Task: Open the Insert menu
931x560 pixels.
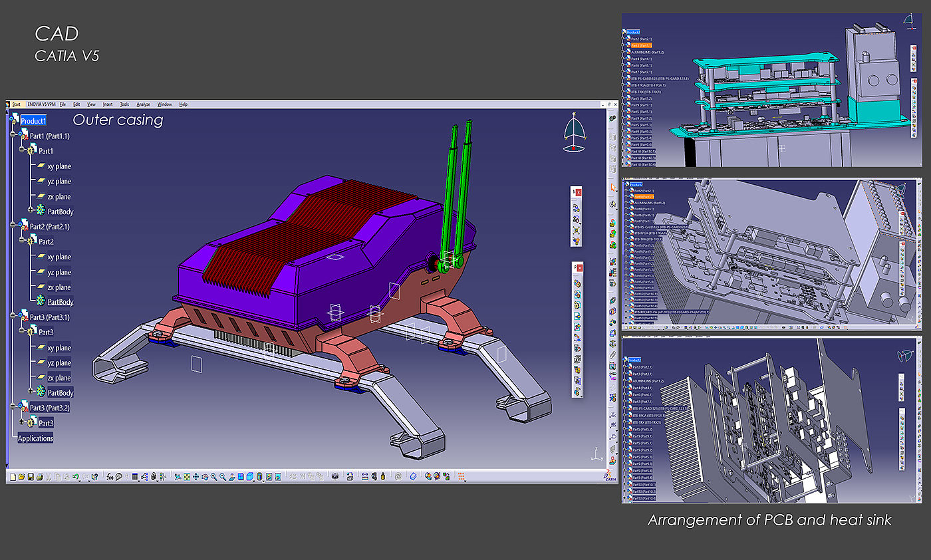Action: [107, 104]
